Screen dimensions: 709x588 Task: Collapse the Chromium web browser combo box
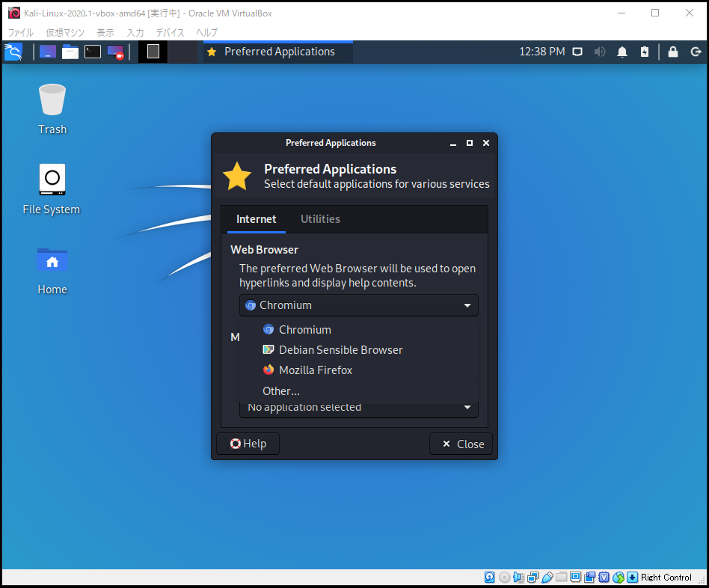[358, 305]
